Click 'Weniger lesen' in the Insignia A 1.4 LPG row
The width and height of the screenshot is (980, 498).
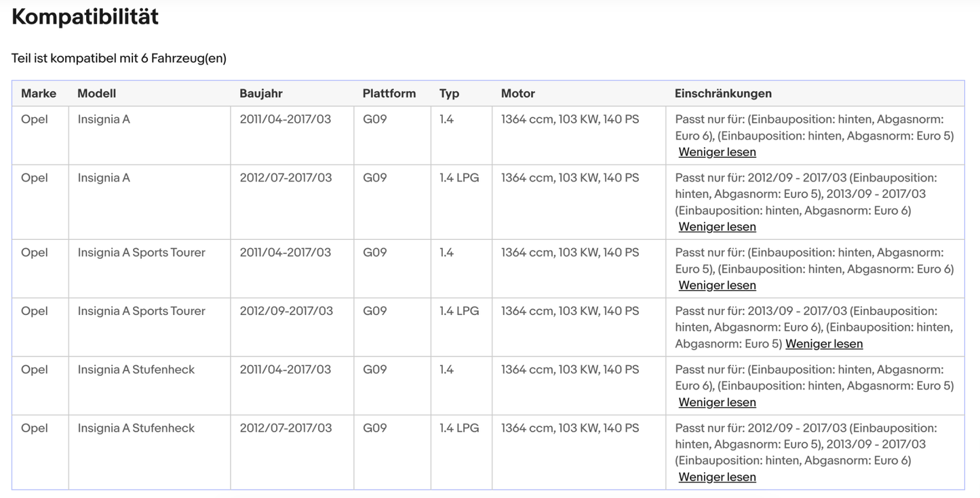pos(717,226)
